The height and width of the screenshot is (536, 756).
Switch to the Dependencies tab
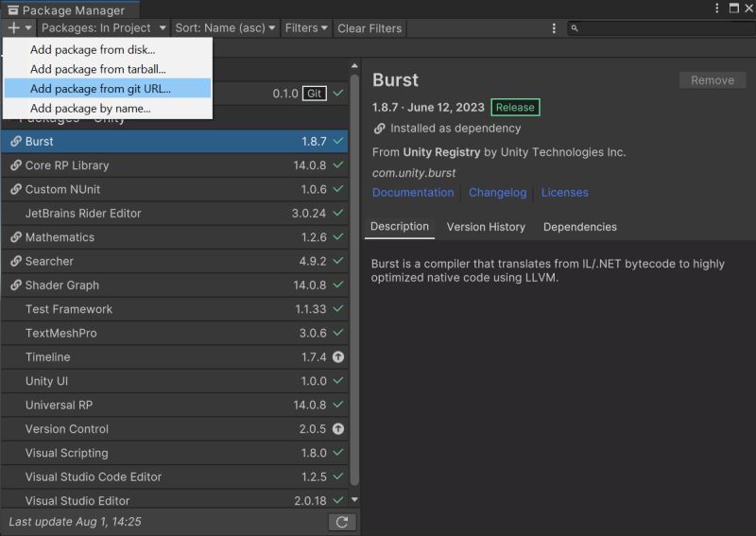pos(579,227)
